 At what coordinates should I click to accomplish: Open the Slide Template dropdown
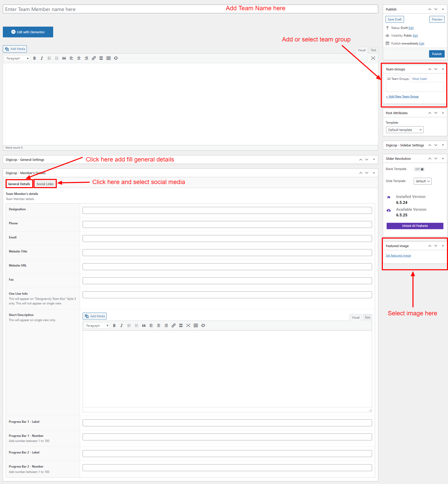422,181
